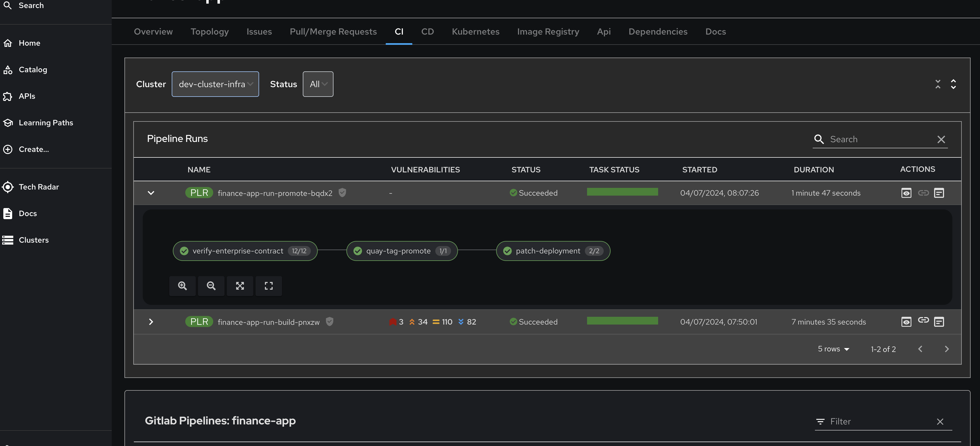The width and height of the screenshot is (980, 446).
Task: View logs for finance-app-run-promote-bqdx2
Action: [x=906, y=193]
